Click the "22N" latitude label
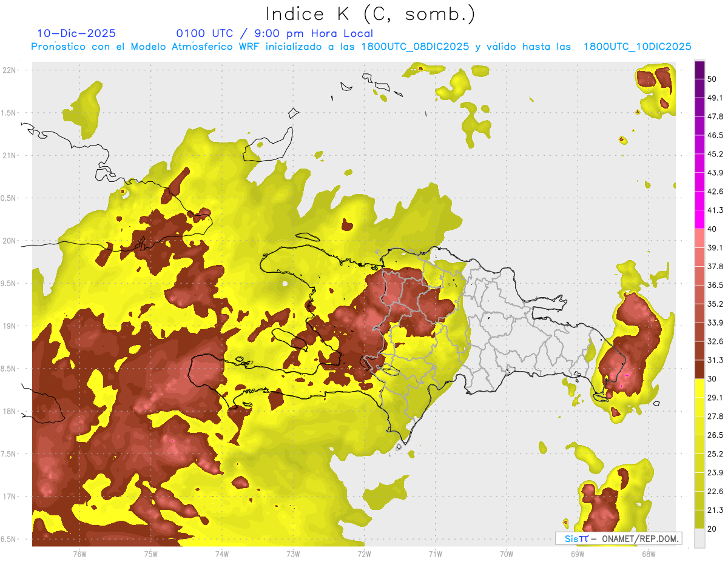 tap(10, 70)
